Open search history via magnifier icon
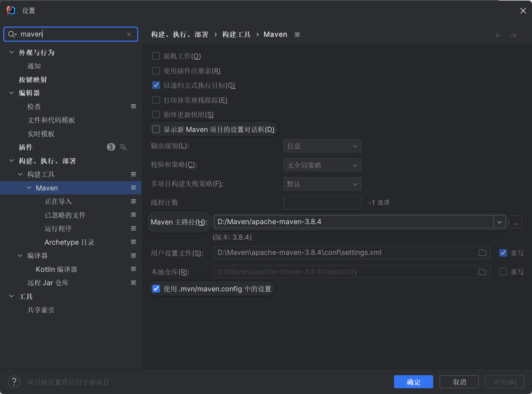The width and height of the screenshot is (532, 394). [x=12, y=34]
